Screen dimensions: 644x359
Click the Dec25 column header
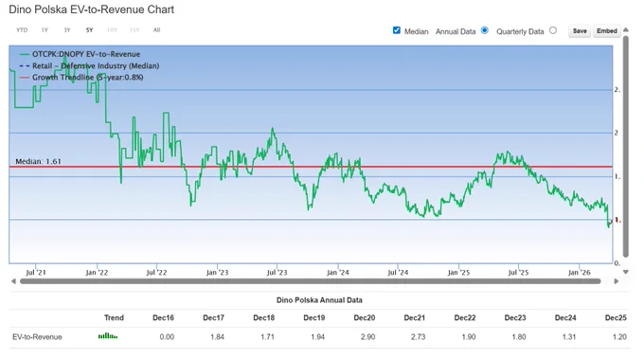[616, 317]
